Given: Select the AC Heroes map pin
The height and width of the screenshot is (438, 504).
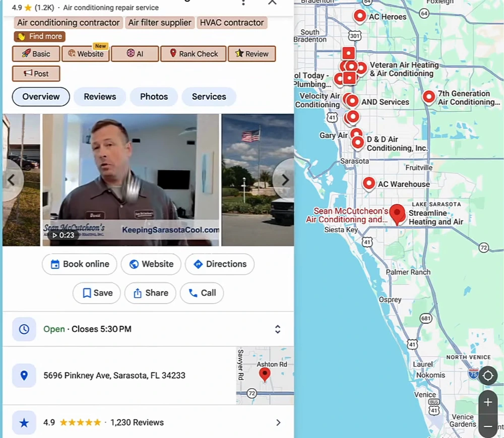Looking at the screenshot, I should tap(360, 16).
